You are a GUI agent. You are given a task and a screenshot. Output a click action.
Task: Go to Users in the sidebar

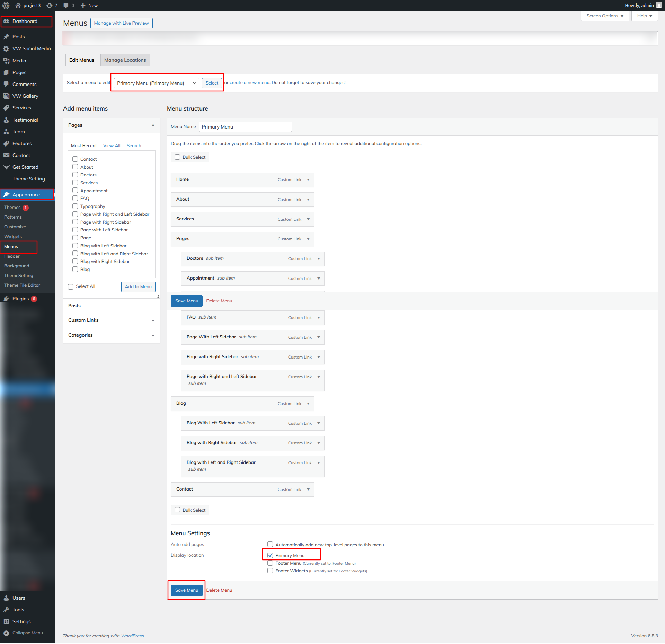(x=19, y=598)
